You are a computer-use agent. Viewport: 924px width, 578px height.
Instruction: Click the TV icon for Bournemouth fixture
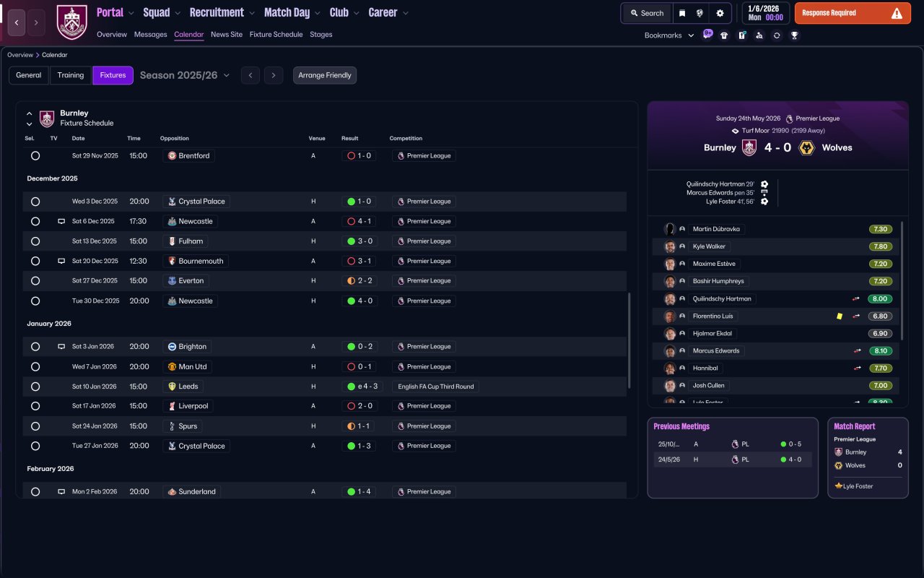(x=61, y=261)
